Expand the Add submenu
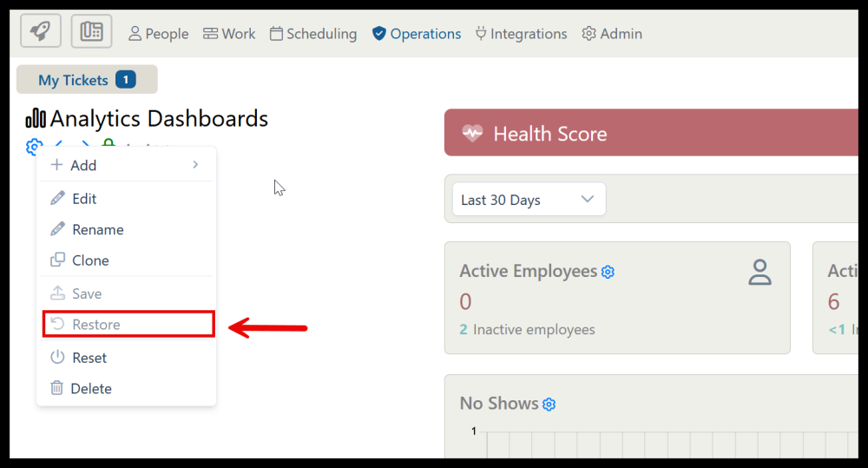Image resolution: width=868 pixels, height=468 pixels. pos(126,165)
